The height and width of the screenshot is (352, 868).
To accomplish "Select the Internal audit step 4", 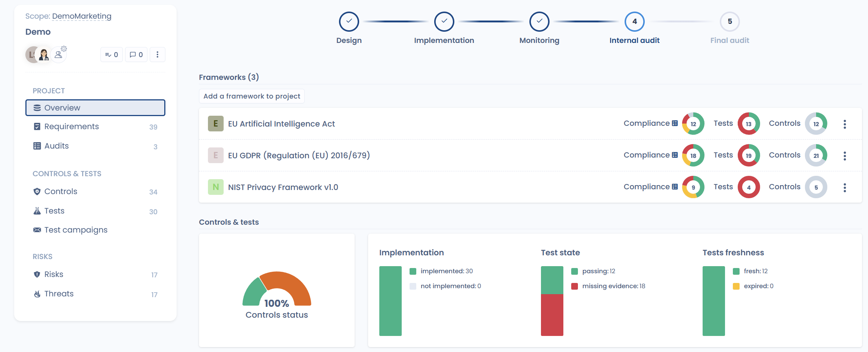I will [x=634, y=22].
